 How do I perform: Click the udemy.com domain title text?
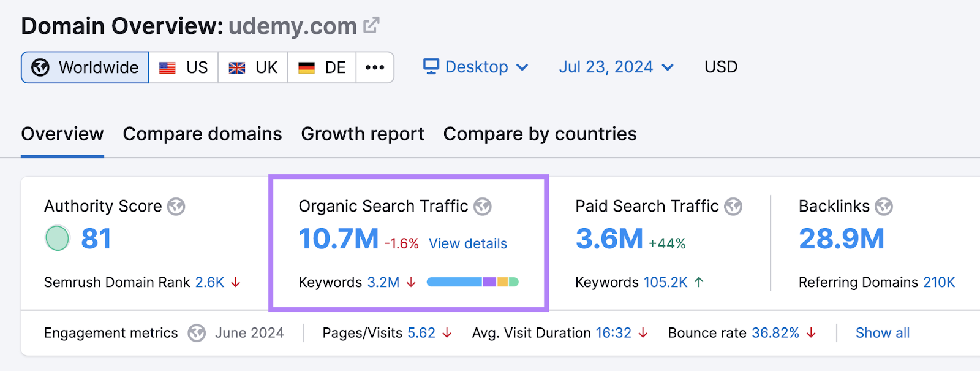(293, 26)
